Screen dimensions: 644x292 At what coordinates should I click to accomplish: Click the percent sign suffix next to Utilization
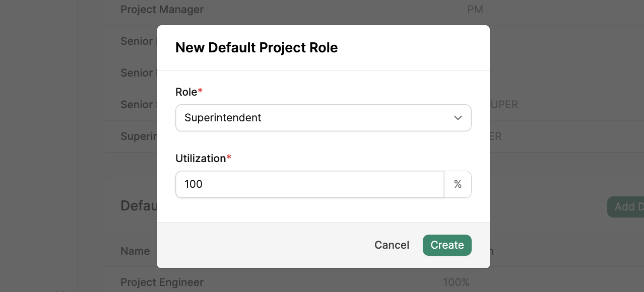458,184
